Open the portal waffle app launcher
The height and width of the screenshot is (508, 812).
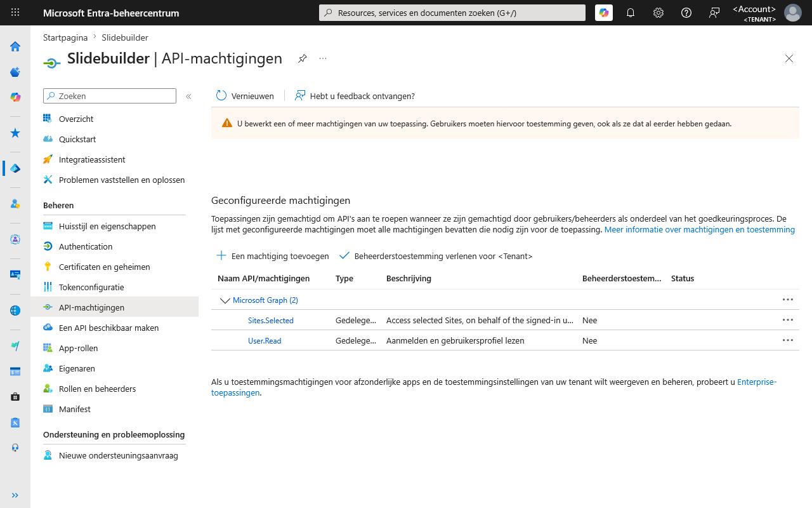[x=15, y=13]
